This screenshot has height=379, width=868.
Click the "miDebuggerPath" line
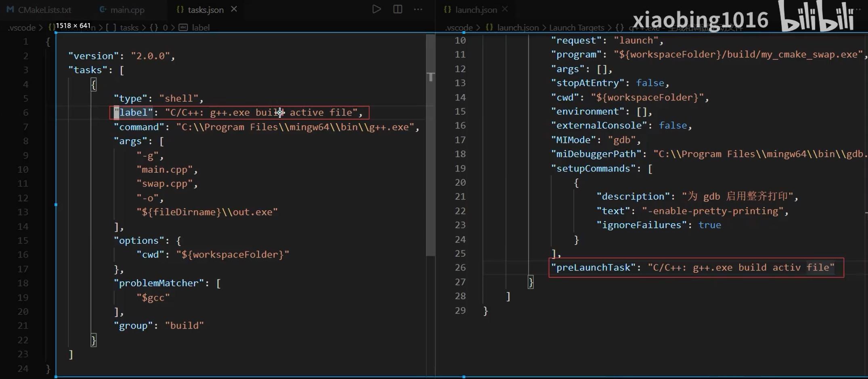click(x=709, y=154)
